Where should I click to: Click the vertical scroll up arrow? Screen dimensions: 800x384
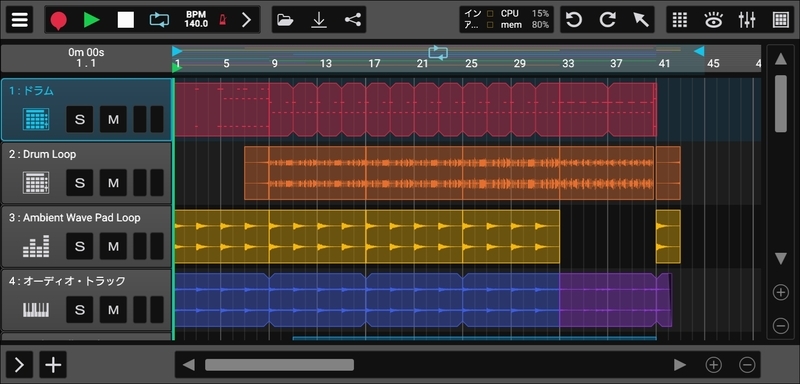click(x=781, y=59)
